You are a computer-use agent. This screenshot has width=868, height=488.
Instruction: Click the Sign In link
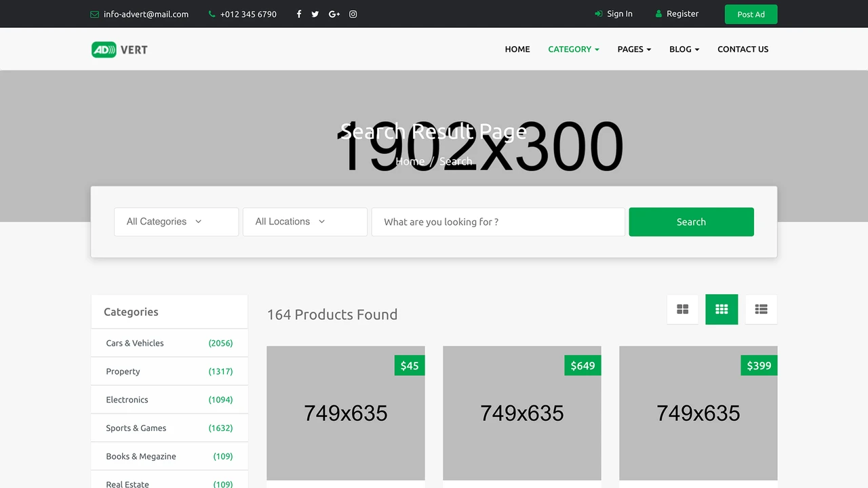tap(620, 14)
